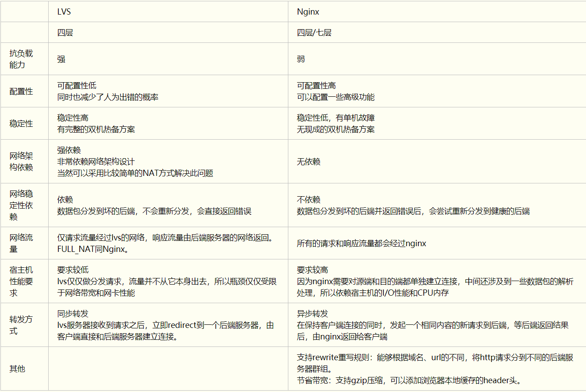Select the cell reading 四层
The height and width of the screenshot is (392, 586).
[x=168, y=32]
